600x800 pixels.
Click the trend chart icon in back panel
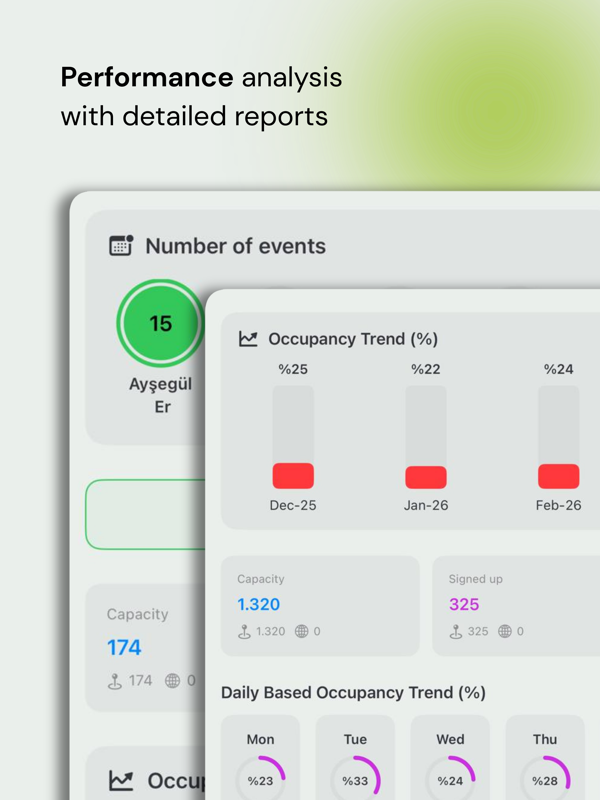[121, 780]
